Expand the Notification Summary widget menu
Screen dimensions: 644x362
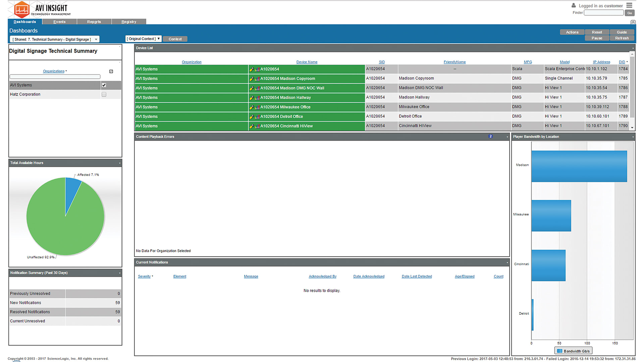pyautogui.click(x=120, y=273)
